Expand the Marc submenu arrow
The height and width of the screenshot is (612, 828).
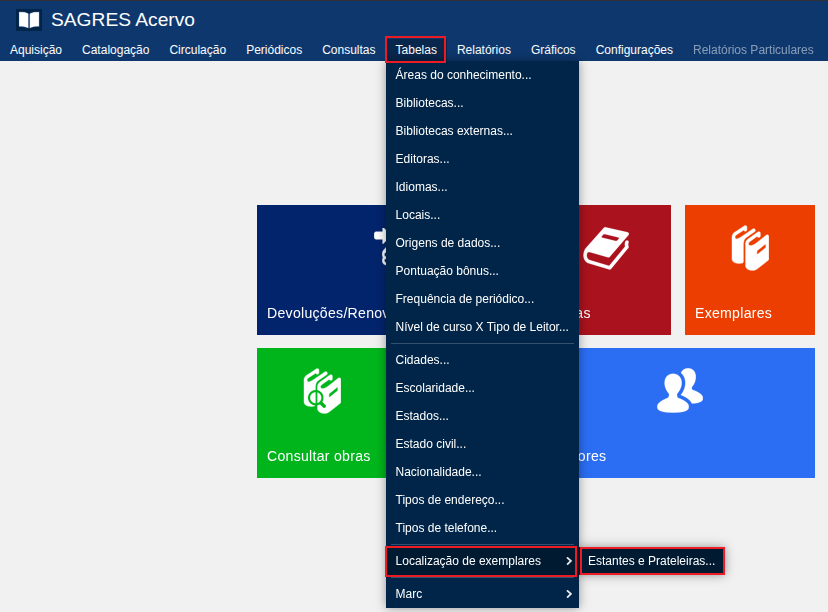pyautogui.click(x=569, y=594)
